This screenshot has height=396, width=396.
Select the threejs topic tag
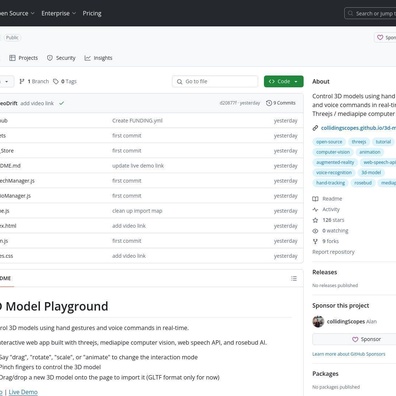click(359, 142)
